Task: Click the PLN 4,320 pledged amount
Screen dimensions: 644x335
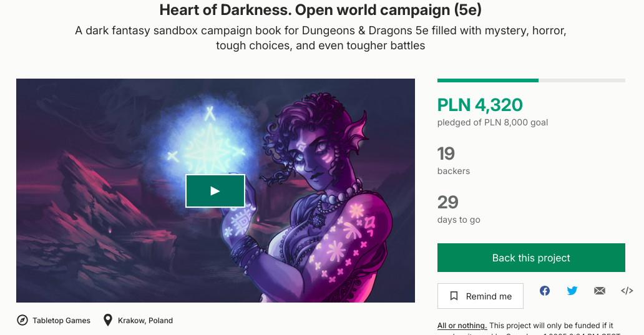Action: (x=480, y=105)
